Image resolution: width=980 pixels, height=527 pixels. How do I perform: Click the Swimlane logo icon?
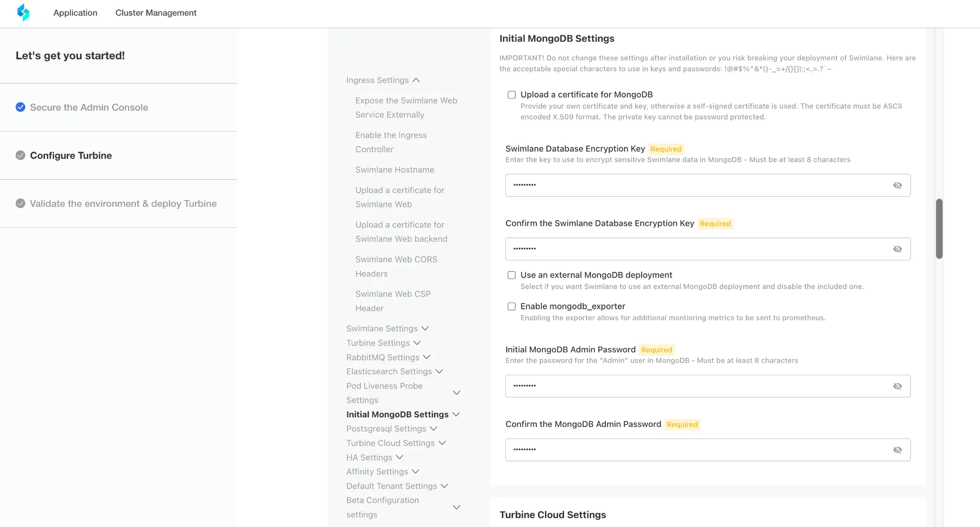[23, 12]
